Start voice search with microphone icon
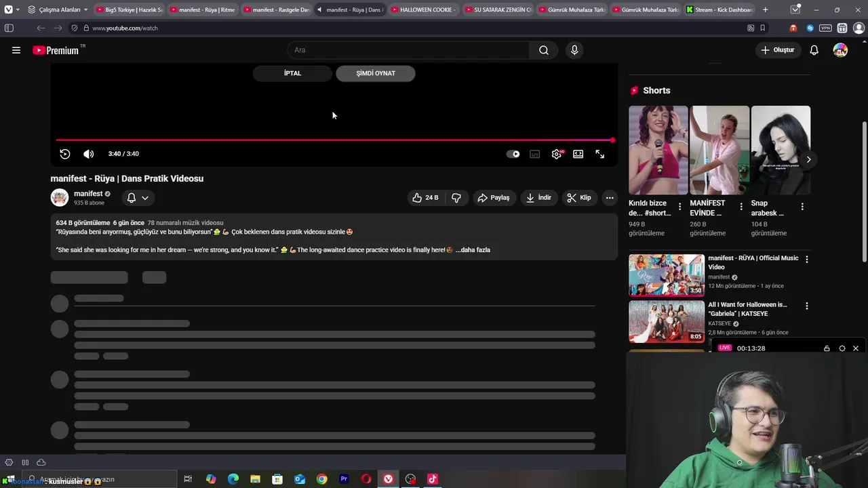 pos(574,50)
